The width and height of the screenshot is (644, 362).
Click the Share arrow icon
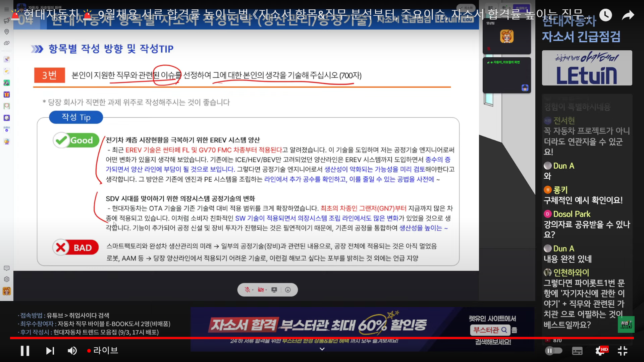(628, 15)
